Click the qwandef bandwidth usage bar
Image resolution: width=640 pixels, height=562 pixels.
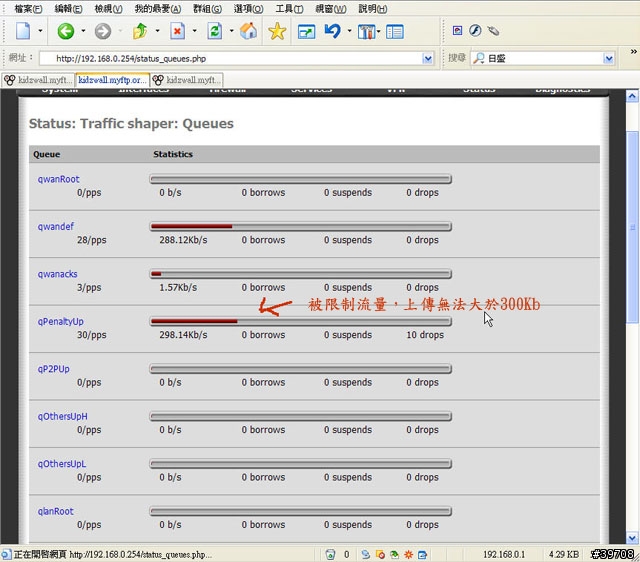(x=300, y=226)
